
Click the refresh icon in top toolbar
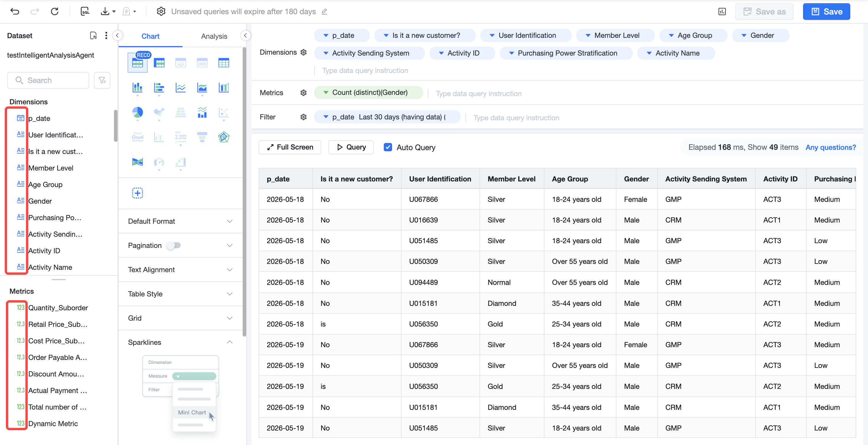click(55, 12)
